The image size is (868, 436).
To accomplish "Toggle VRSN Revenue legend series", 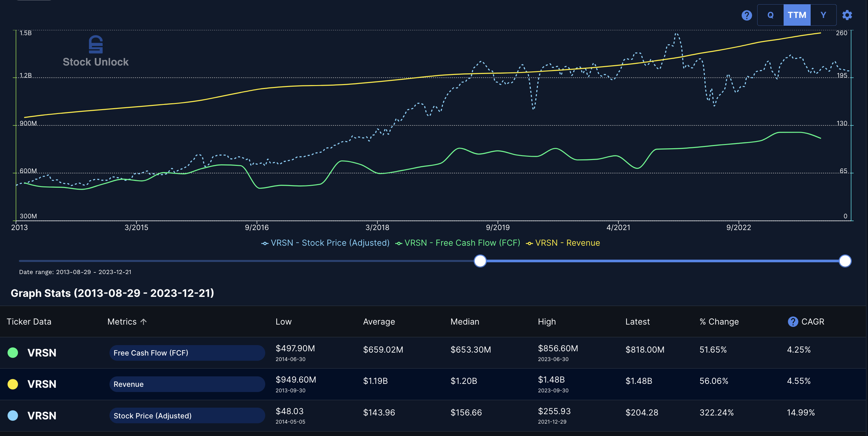I will tap(563, 243).
